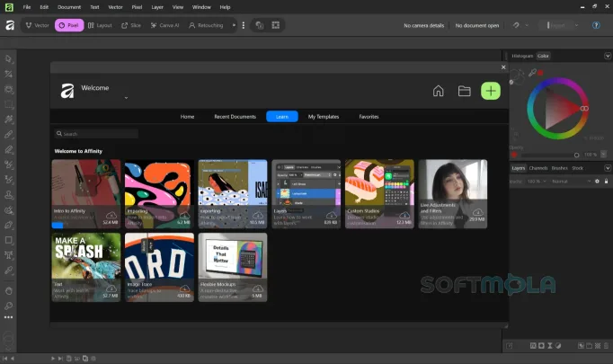The height and width of the screenshot is (364, 613).
Task: Open the File menu
Action: [27, 7]
